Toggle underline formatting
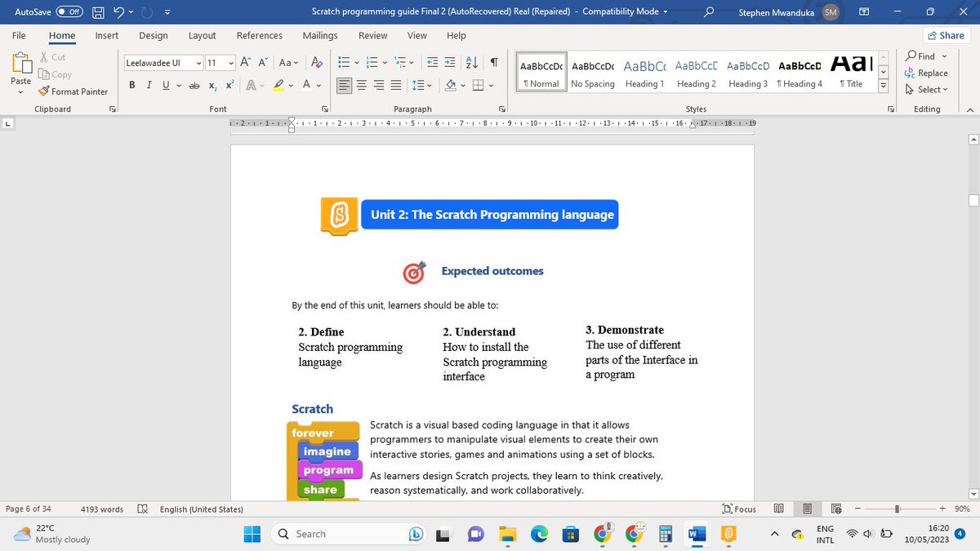 coord(166,86)
